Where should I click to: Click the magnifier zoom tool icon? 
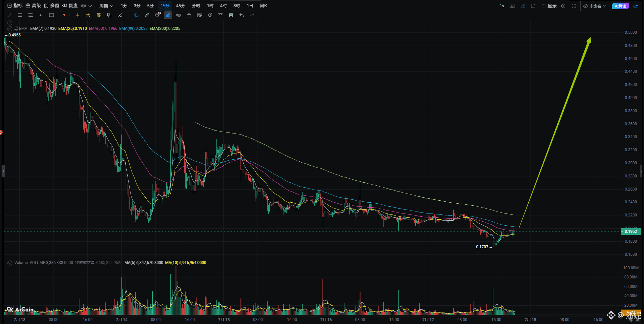point(157,15)
